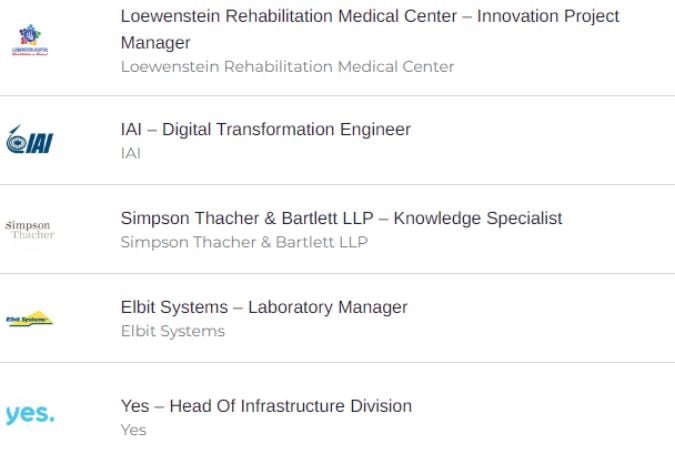The width and height of the screenshot is (675, 450).
Task: Select the gray Yes company name
Action: point(133,430)
